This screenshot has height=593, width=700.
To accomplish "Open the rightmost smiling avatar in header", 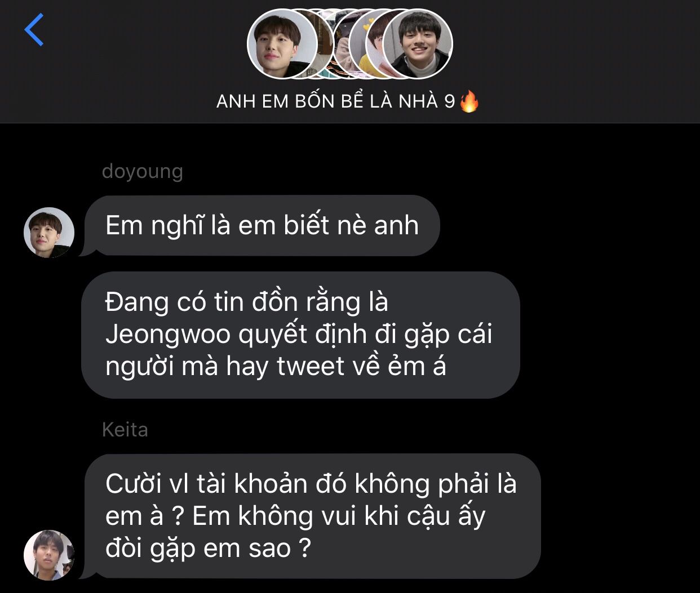I will pyautogui.click(x=418, y=43).
